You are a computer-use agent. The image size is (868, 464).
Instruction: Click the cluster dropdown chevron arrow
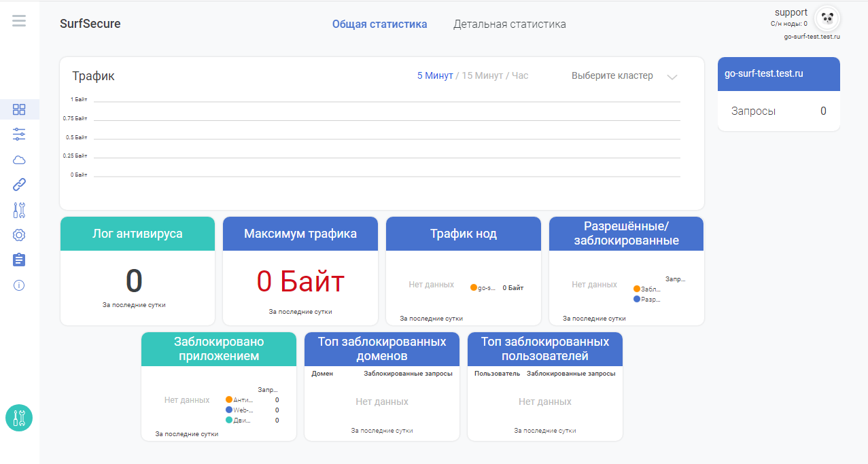point(672,77)
